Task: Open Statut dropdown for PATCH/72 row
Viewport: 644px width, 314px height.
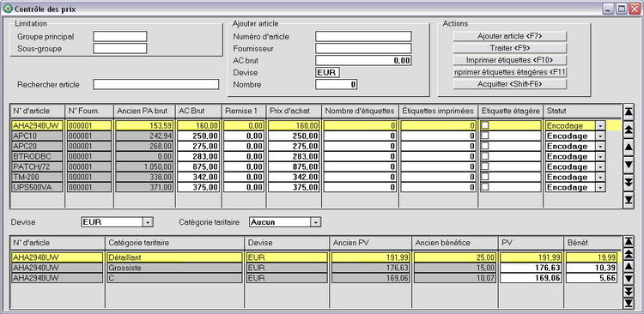Action: click(600, 166)
